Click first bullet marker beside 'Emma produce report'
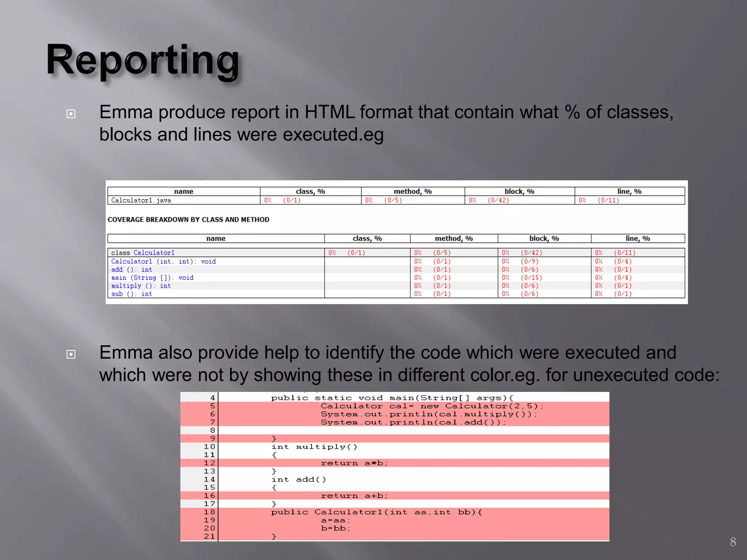The width and height of the screenshot is (747, 560). pos(71,114)
